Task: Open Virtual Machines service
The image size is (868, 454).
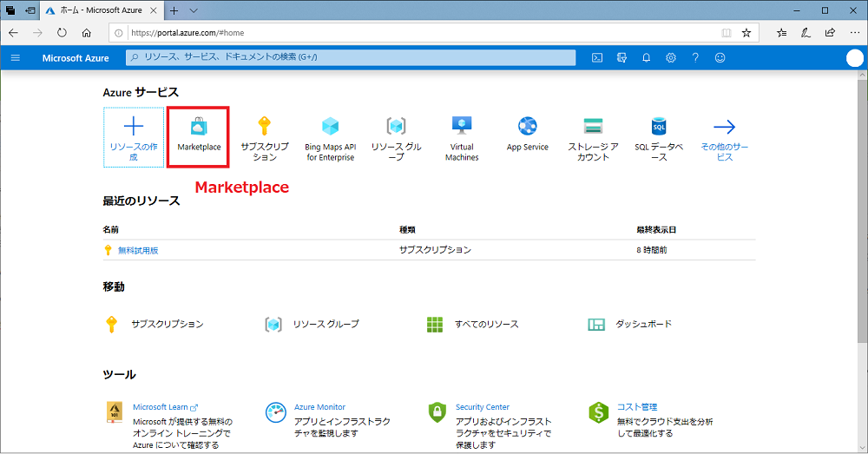Action: (462, 137)
